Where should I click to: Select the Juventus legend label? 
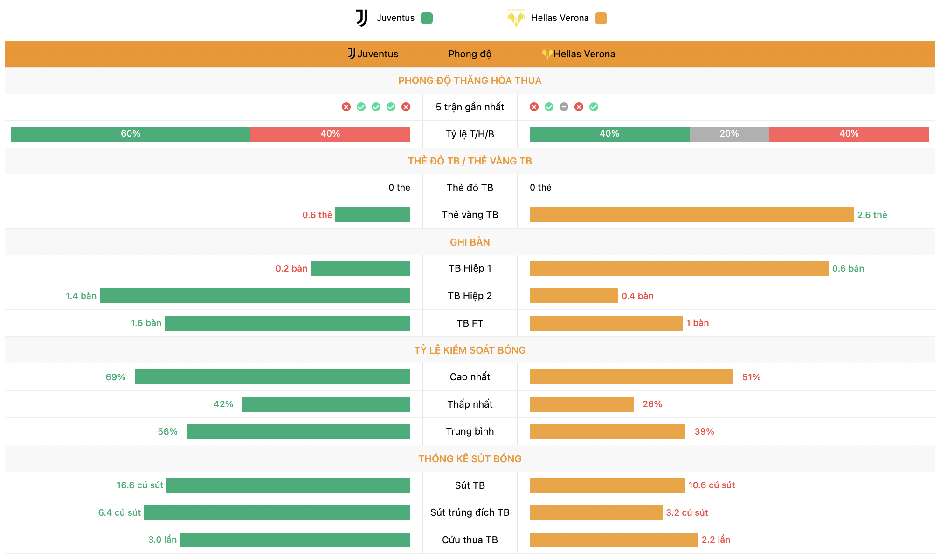395,18
